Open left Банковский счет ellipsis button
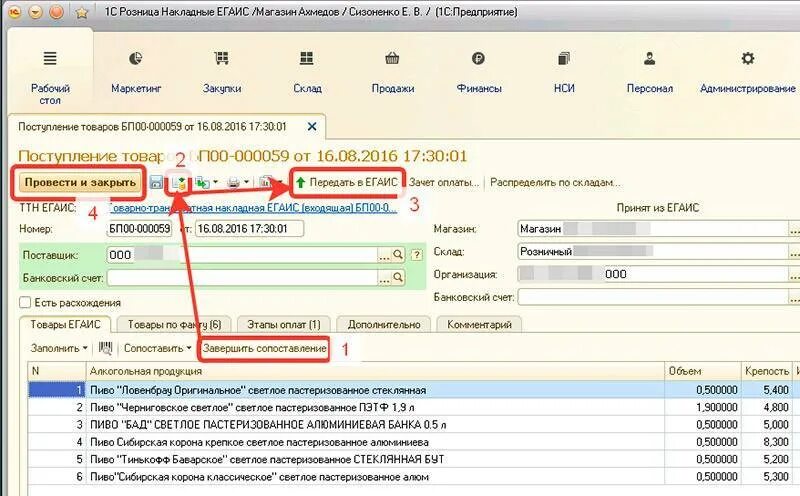800x496 pixels. (384, 278)
